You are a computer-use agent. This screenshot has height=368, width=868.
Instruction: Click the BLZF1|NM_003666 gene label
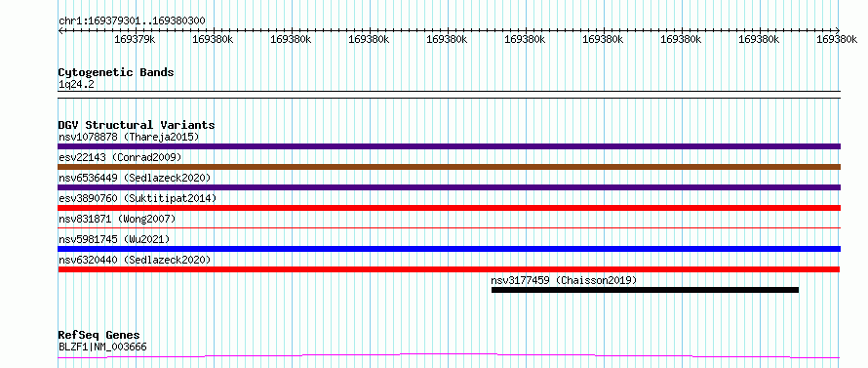[x=102, y=348]
